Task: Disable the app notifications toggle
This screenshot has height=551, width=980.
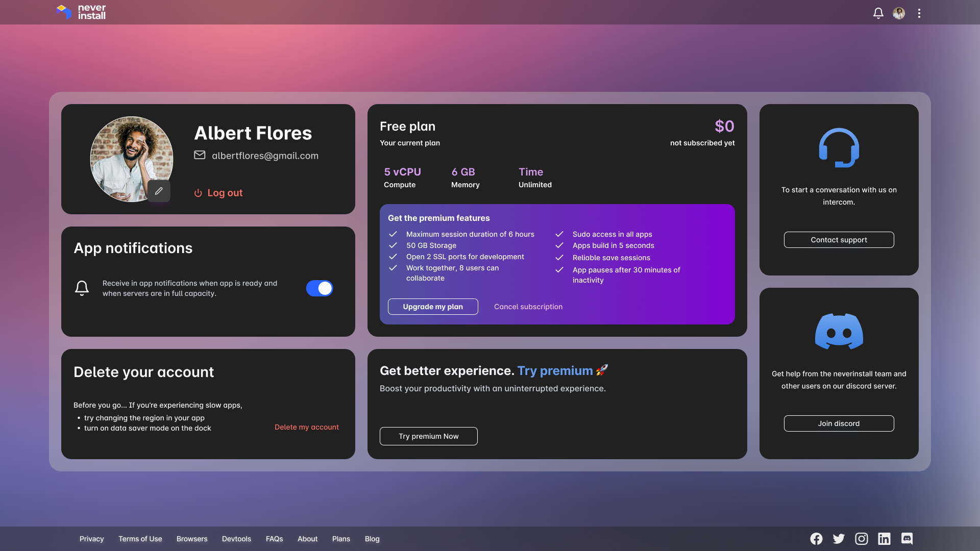Action: point(320,288)
